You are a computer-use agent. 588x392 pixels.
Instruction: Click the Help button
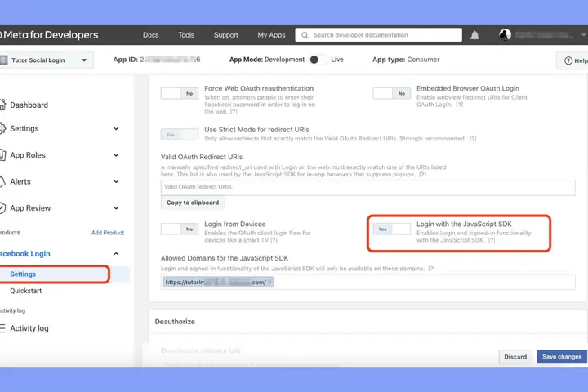[x=572, y=60]
